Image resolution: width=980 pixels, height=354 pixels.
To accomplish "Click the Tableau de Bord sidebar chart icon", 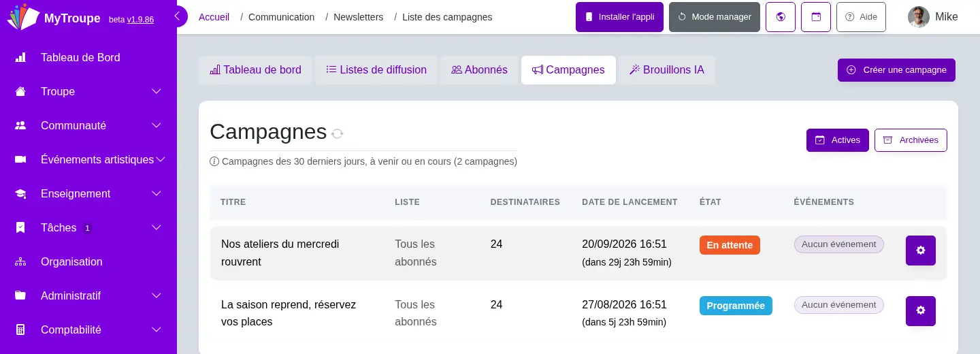I will 20,58.
